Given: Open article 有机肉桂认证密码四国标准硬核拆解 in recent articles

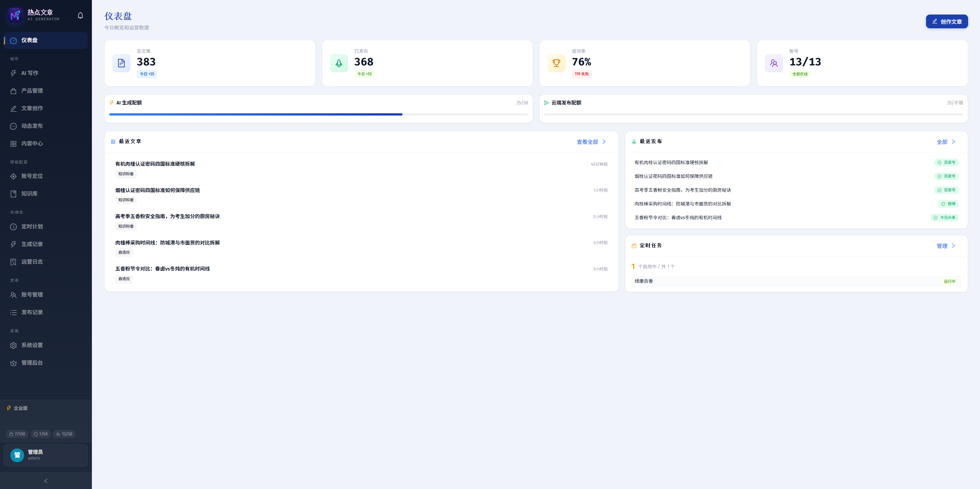Looking at the screenshot, I should (x=155, y=164).
